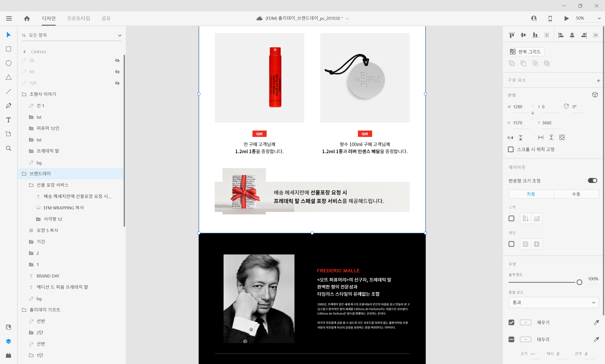The image size is (605, 364).
Task: Show hidden layer 120
Action: pyautogui.click(x=117, y=83)
